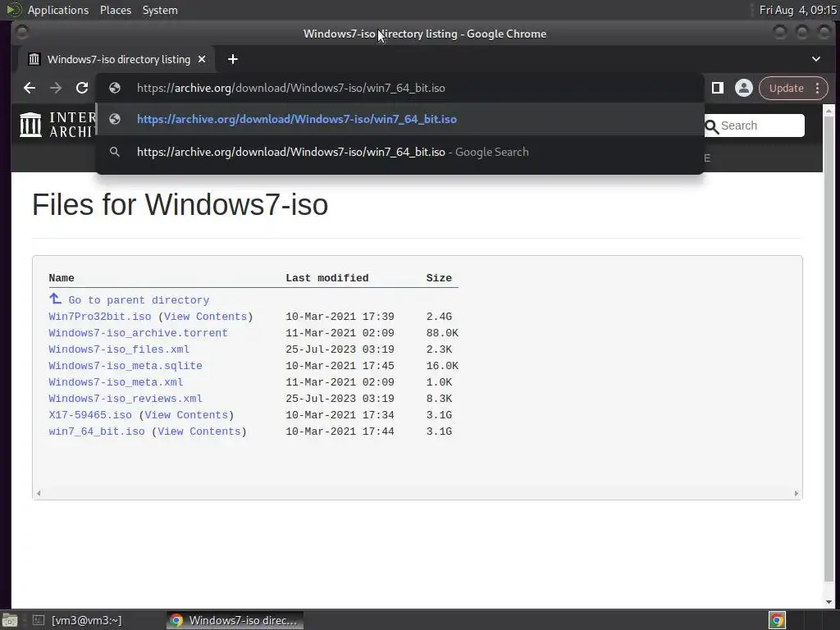This screenshot has height=630, width=840.
Task: Click listing horizontal scrollbar left arrow
Action: [38, 493]
